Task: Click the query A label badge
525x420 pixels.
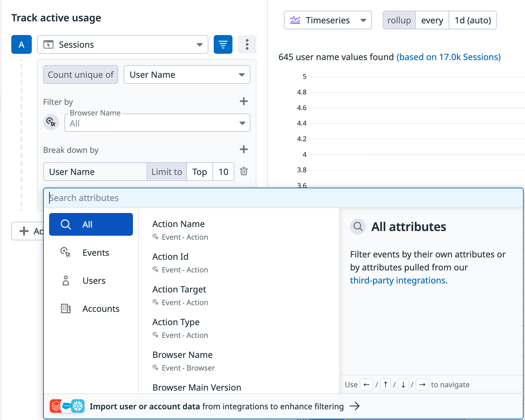Action: click(x=21, y=44)
